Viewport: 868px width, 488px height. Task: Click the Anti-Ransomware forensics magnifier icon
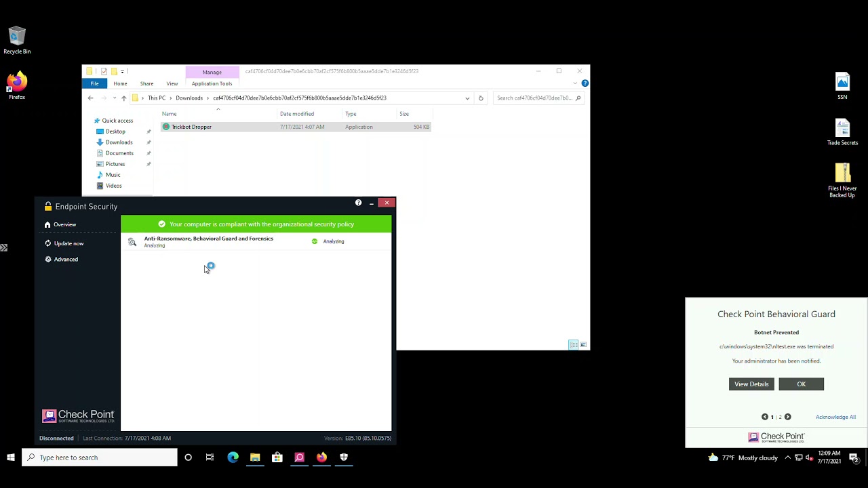132,242
